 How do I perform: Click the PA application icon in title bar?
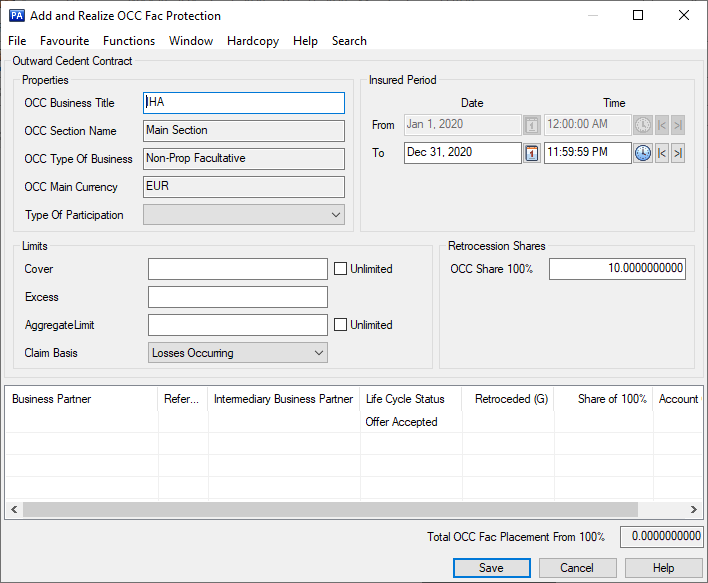coord(16,16)
